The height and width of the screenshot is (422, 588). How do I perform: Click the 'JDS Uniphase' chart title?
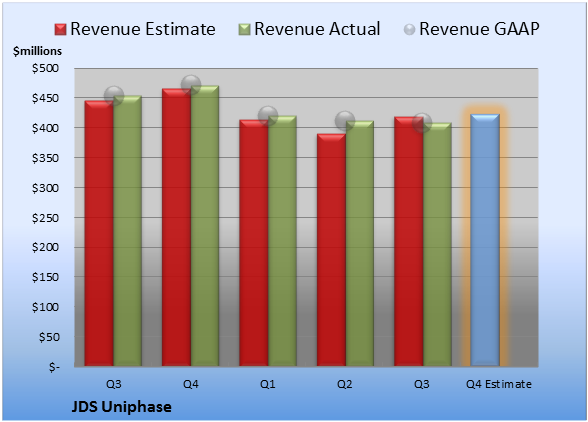122,407
